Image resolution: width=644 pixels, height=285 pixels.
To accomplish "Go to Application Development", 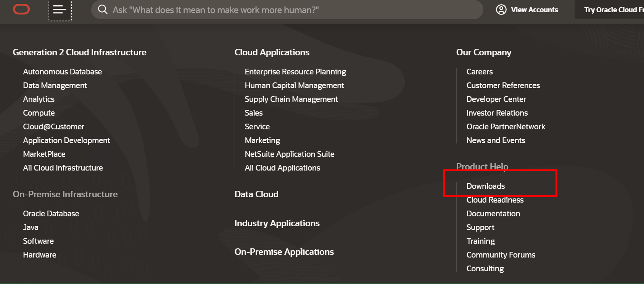I will point(66,140).
